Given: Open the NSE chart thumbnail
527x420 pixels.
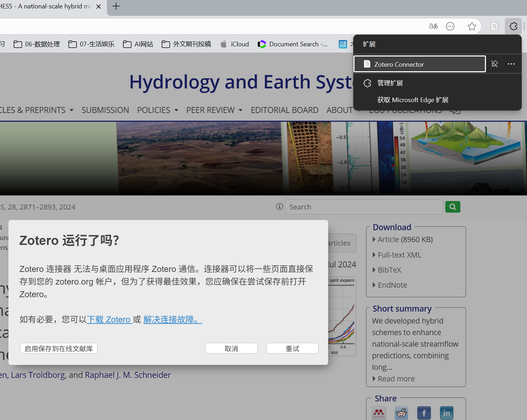Looking at the screenshot, I should tap(342, 316).
